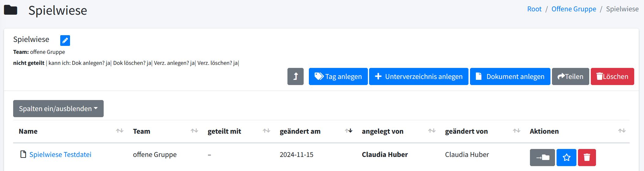Click the blue pencil edit icon
The width and height of the screenshot is (644, 171).
[65, 40]
